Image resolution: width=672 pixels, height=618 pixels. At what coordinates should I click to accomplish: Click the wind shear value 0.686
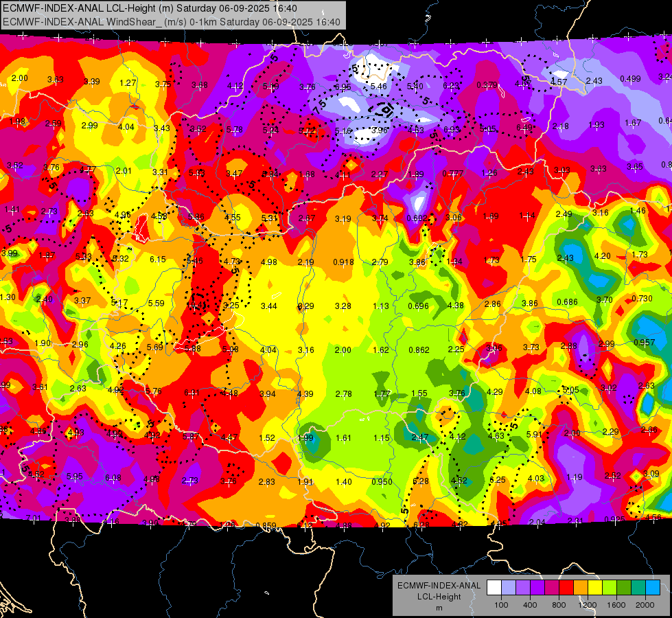click(x=568, y=302)
